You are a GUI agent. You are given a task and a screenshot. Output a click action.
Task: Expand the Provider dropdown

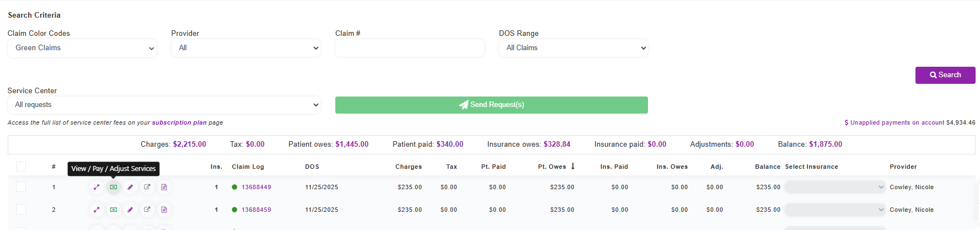pyautogui.click(x=246, y=48)
